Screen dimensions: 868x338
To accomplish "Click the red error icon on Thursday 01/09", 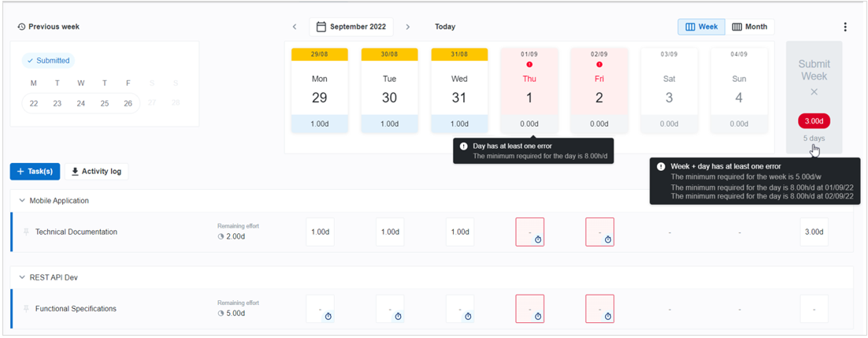I will pos(529,65).
